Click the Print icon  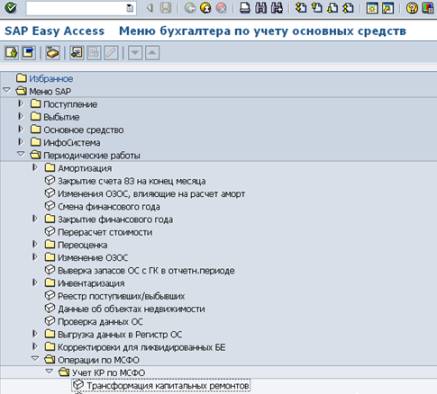(x=245, y=8)
